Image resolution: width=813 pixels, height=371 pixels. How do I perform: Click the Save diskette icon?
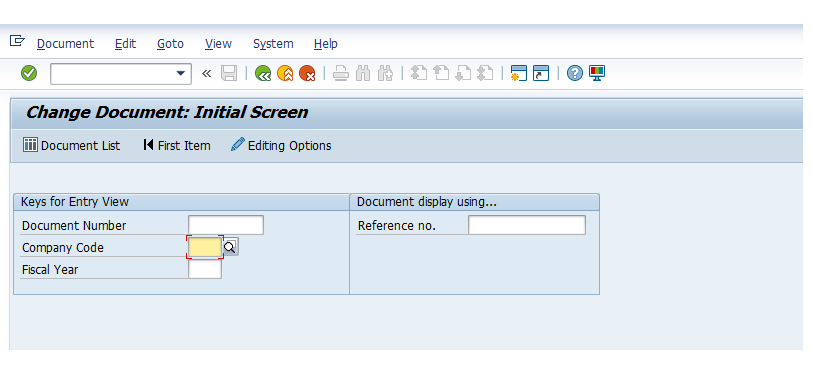pyautogui.click(x=229, y=73)
